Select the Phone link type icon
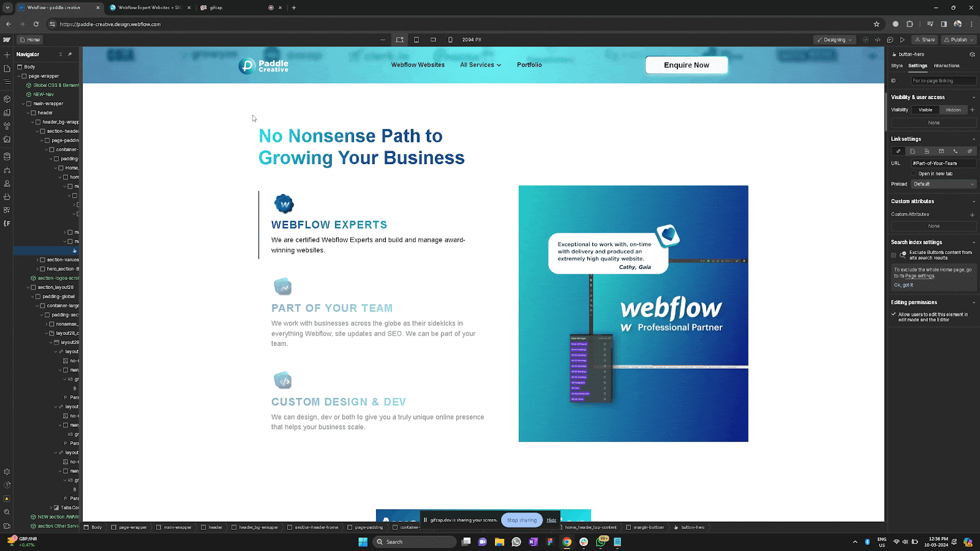Screen dimensions: 980x551 point(956,151)
